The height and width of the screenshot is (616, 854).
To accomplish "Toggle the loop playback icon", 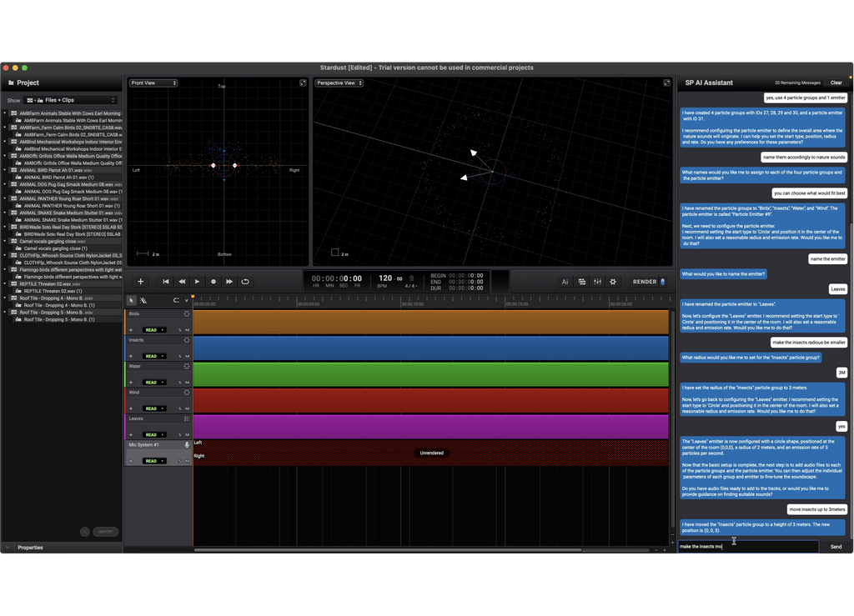I will [x=245, y=282].
